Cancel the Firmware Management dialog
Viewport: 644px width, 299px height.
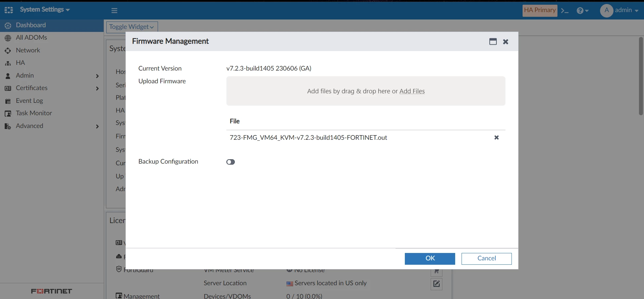[x=486, y=259]
